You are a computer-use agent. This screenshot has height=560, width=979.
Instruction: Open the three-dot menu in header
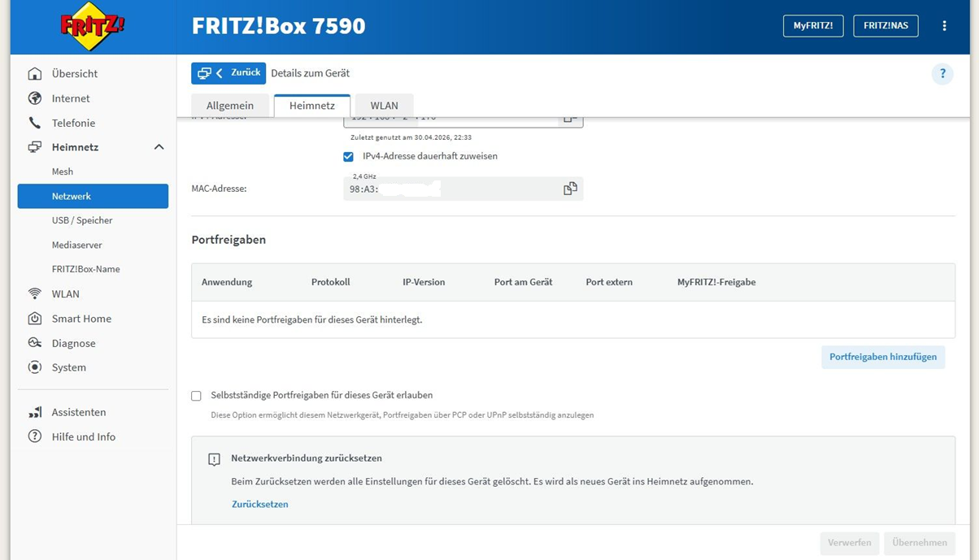944,26
